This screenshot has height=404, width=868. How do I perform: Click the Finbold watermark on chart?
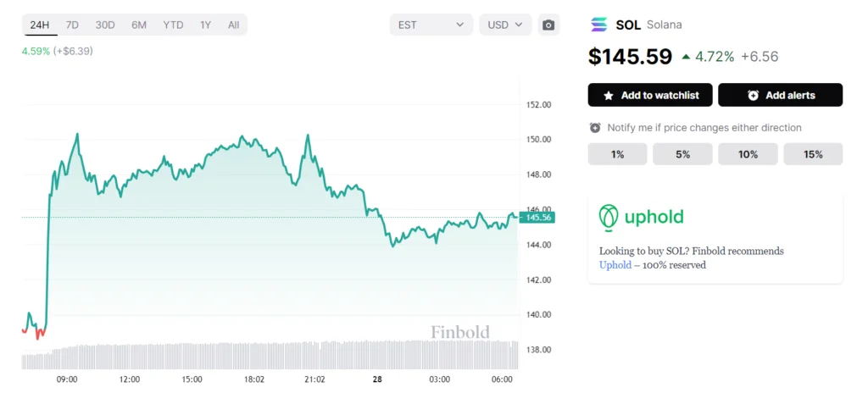pyautogui.click(x=460, y=332)
